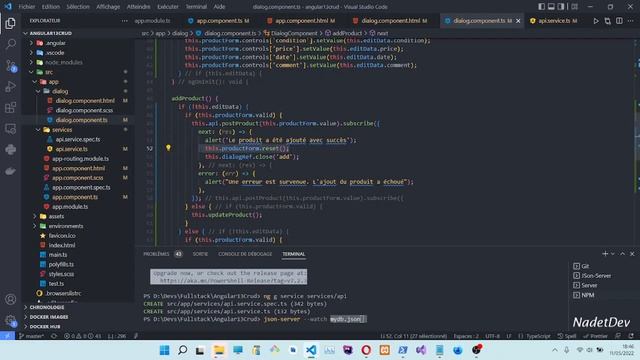Synchronize changes from the status bar
This screenshot has width=640, height=360.
pyautogui.click(x=54, y=336)
